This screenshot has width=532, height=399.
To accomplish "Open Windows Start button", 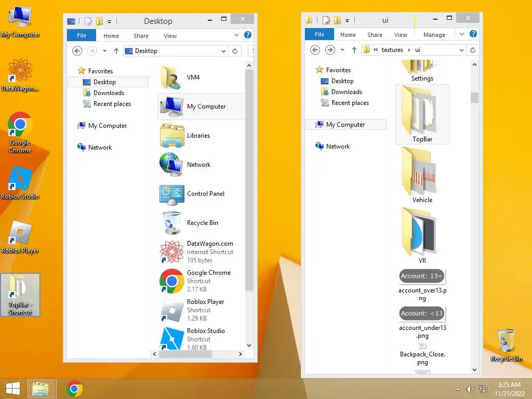I will point(13,389).
